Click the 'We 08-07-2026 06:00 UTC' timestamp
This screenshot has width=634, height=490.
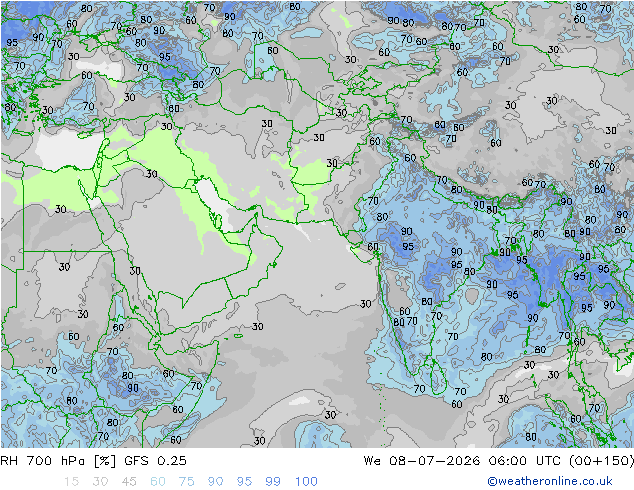[x=462, y=461]
